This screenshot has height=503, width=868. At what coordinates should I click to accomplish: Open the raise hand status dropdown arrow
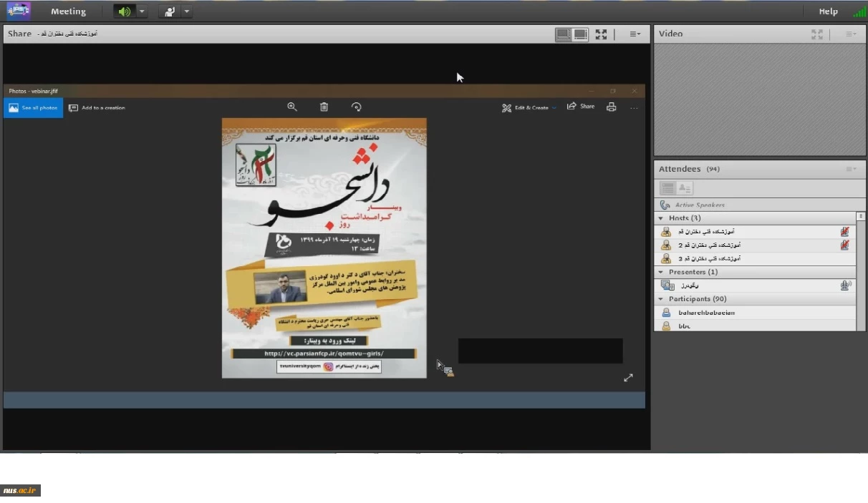tap(187, 11)
